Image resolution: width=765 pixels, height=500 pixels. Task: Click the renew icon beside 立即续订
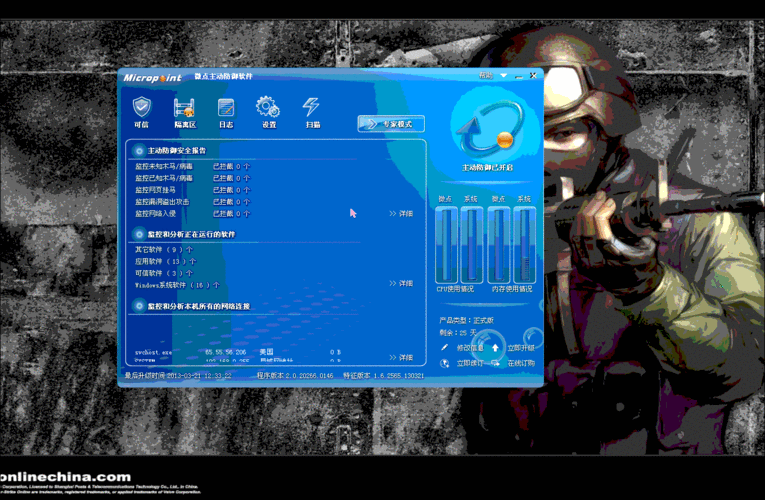coord(444,363)
